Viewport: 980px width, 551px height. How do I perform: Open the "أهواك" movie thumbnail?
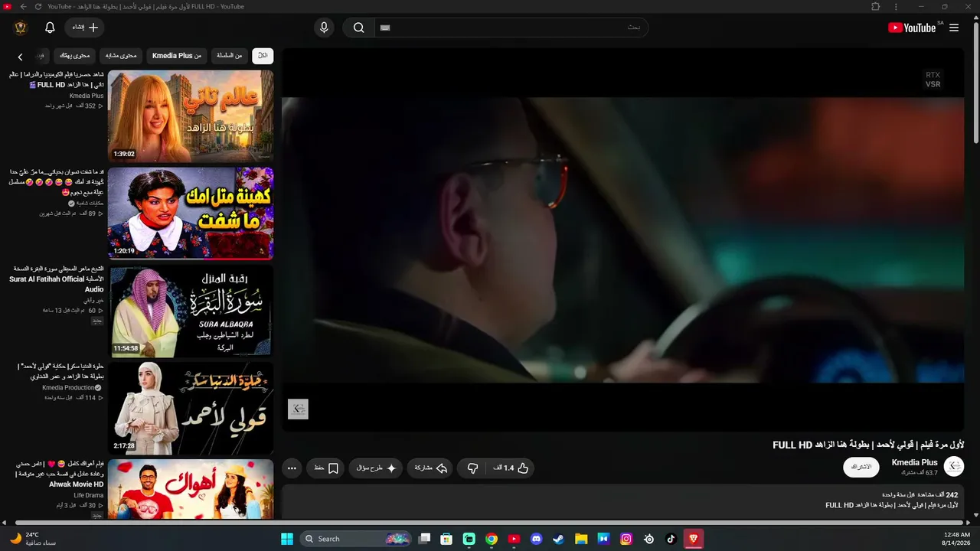tap(191, 489)
